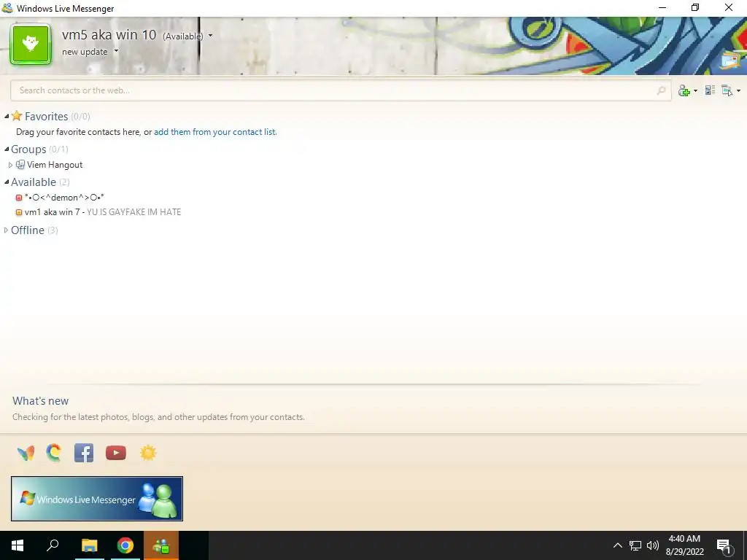Click the Show desktop taskbar strip
747x560 pixels.
tap(745, 545)
